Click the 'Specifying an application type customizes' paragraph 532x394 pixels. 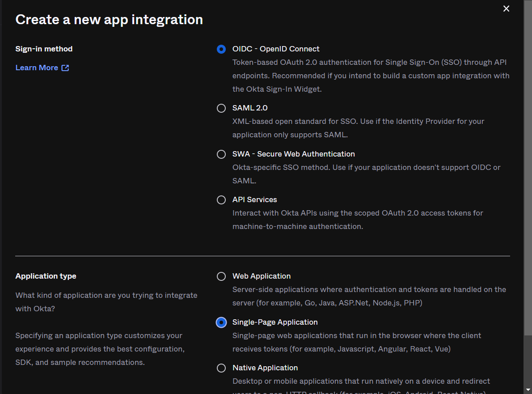coord(100,349)
